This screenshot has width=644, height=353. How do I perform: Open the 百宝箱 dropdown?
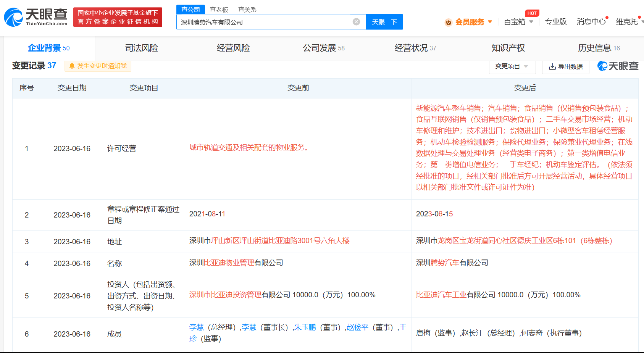518,22
